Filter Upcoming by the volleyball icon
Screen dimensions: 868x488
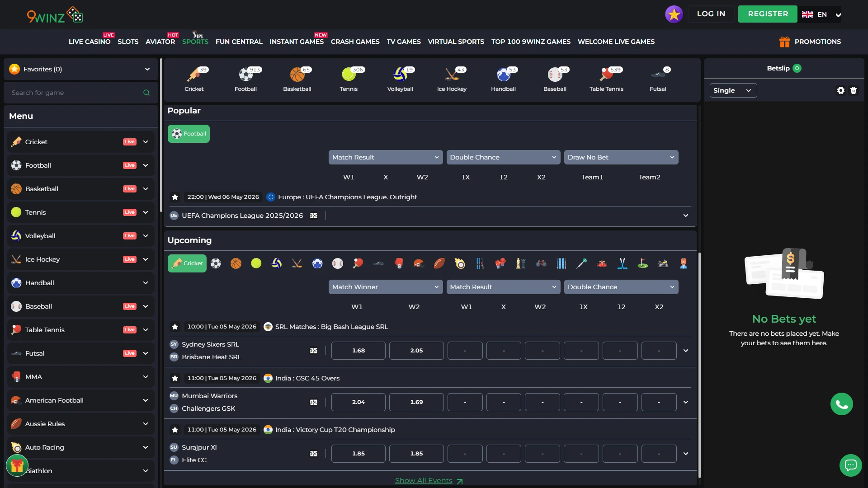click(277, 263)
